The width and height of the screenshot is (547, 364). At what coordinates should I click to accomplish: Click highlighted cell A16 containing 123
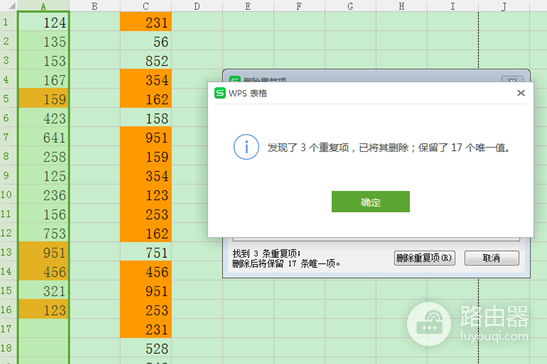point(44,310)
